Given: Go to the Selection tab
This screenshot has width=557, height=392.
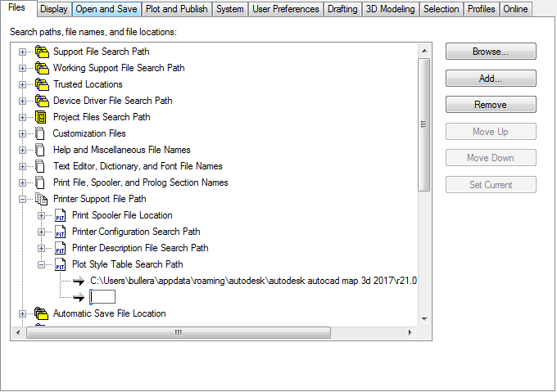Looking at the screenshot, I should 442,9.
